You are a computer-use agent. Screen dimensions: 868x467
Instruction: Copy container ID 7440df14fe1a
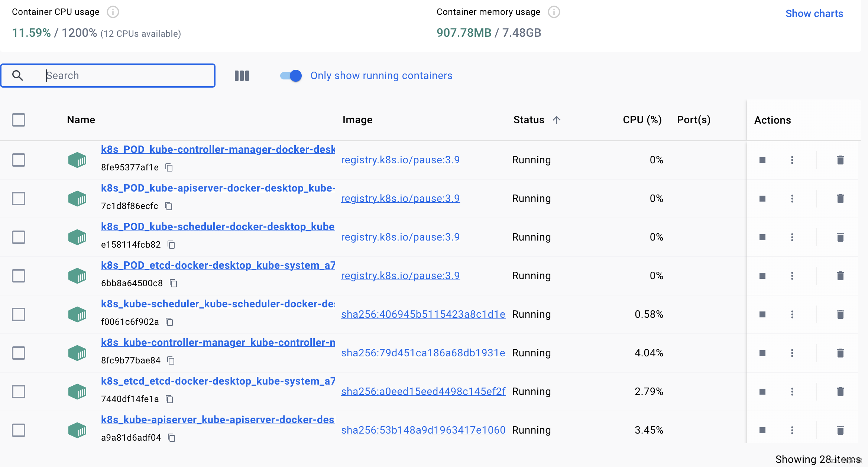pos(169,399)
